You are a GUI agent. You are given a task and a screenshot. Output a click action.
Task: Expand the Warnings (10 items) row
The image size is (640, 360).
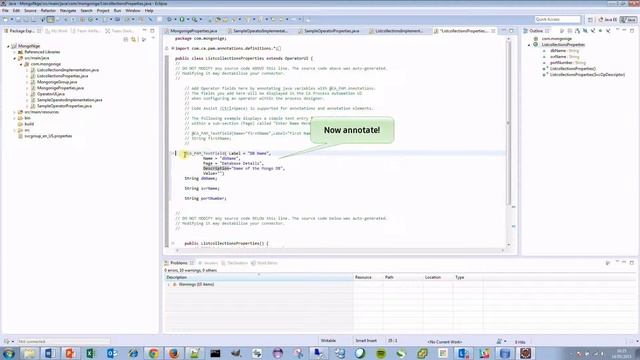point(169,284)
